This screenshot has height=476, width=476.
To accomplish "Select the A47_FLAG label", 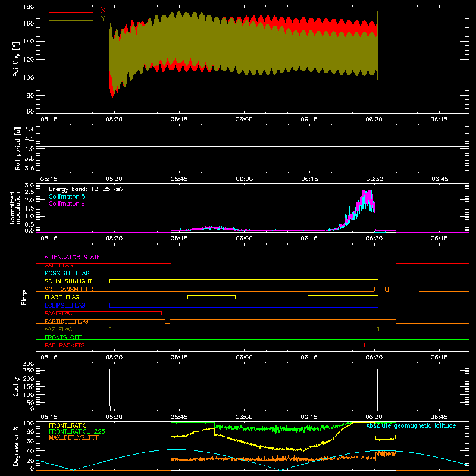I will pos(58,329).
